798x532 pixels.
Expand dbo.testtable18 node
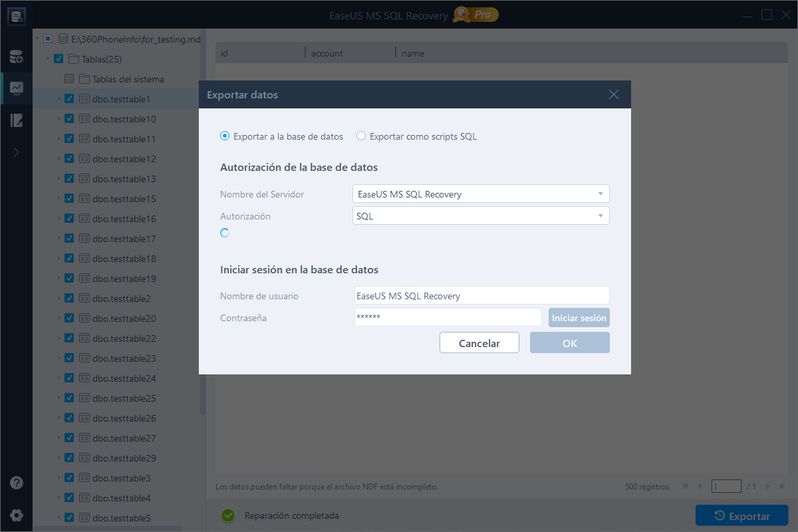[59, 259]
